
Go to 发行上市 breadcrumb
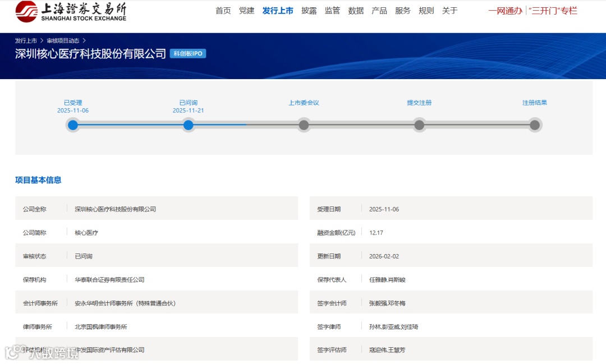point(26,40)
